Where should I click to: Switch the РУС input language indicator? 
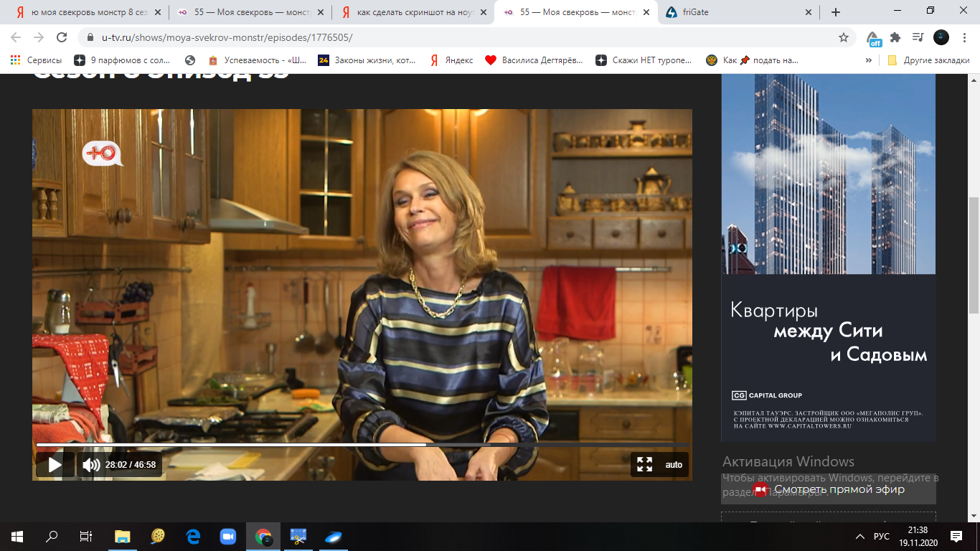(x=882, y=536)
